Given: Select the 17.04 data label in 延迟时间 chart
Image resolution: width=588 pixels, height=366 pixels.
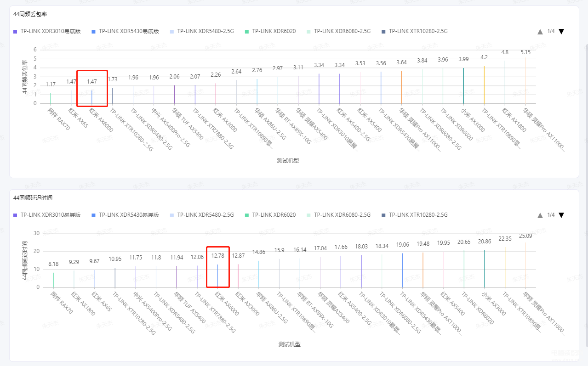Looking at the screenshot, I should point(320,248).
